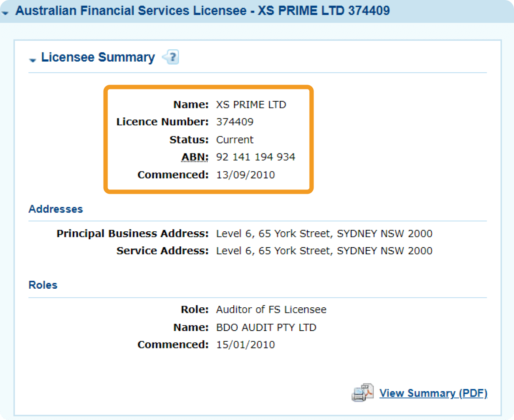Click the BDO AUDIT PTY LTD name
This screenshot has width=514, height=420.
(x=266, y=327)
